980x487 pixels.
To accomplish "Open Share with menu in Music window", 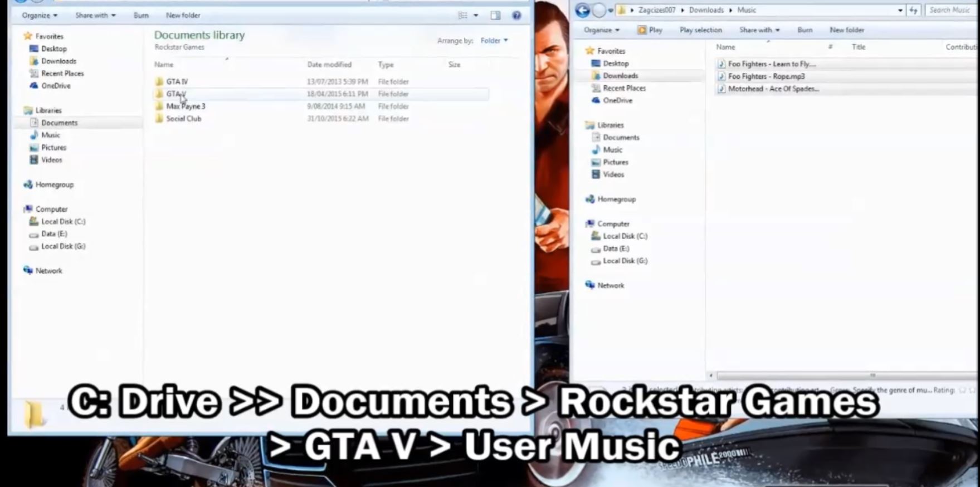I will [x=759, y=30].
